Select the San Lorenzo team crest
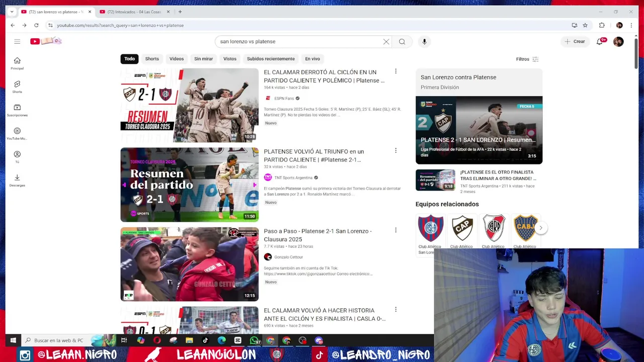Viewport: 644px width, 362px height. click(x=430, y=228)
